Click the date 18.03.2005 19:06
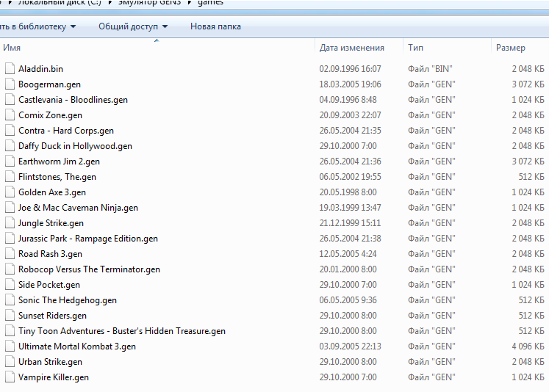 click(350, 84)
